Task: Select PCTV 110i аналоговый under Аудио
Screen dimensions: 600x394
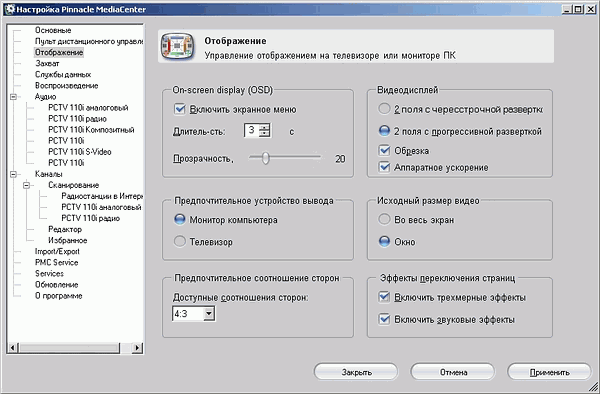Action: pyautogui.click(x=88, y=108)
